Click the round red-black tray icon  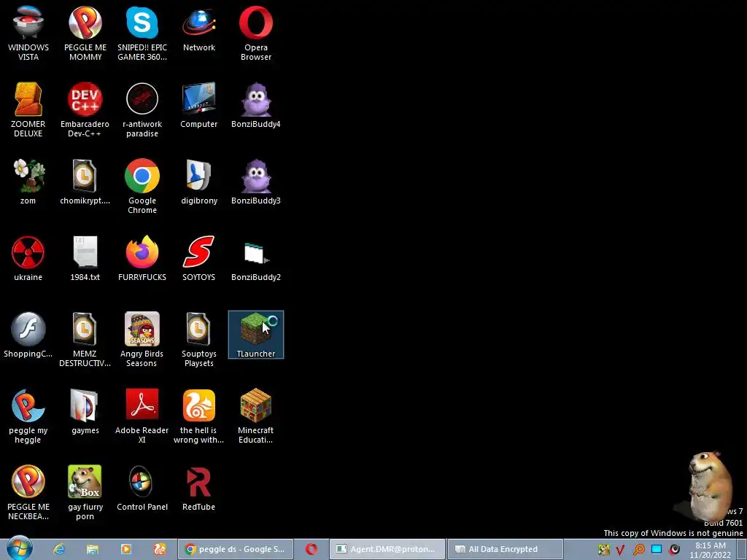pyautogui.click(x=675, y=550)
